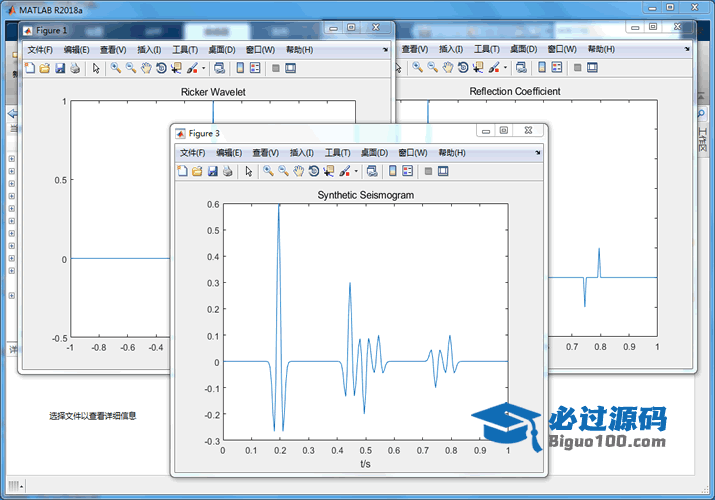The width and height of the screenshot is (715, 500).
Task: Click the t/s x-axis label in Figure 3
Action: click(x=365, y=464)
